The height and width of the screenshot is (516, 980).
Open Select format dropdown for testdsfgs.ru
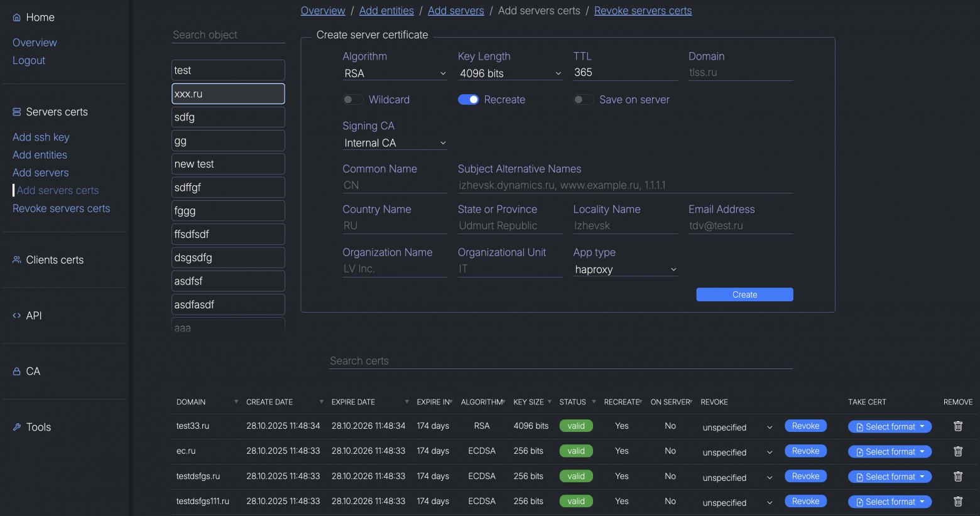tap(890, 477)
